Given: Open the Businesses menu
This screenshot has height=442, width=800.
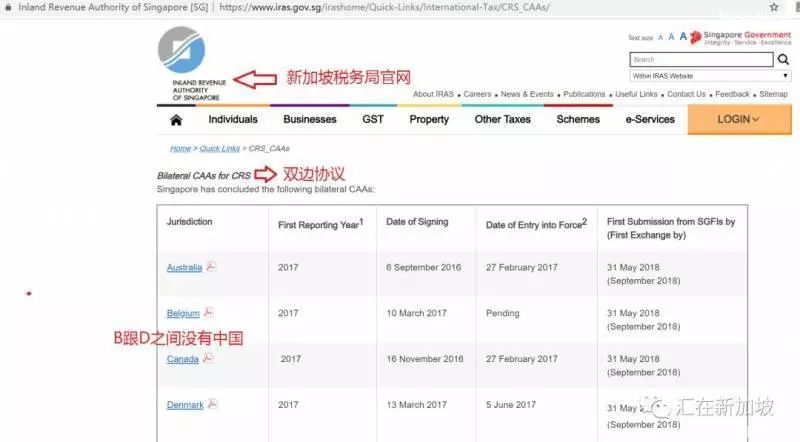Looking at the screenshot, I should tap(310, 119).
